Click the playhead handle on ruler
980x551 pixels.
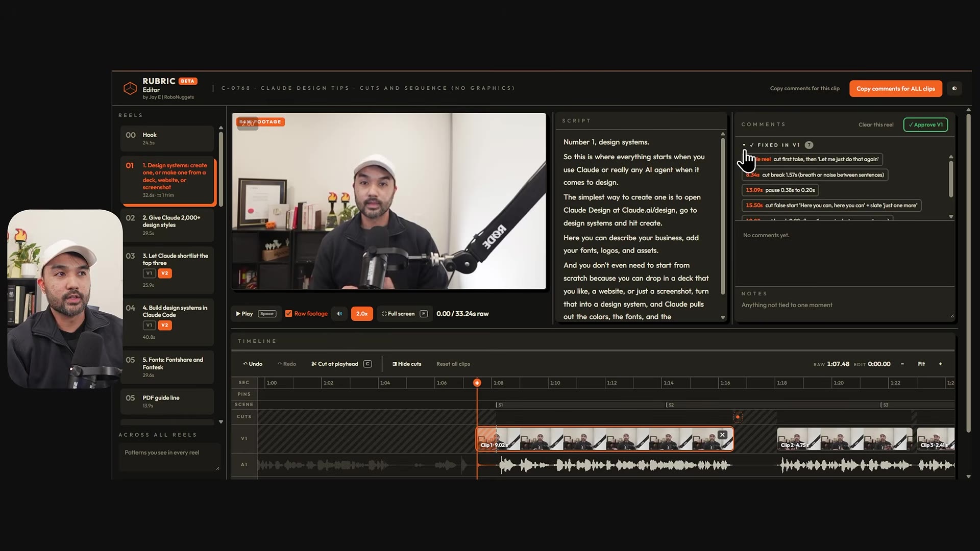(x=477, y=383)
